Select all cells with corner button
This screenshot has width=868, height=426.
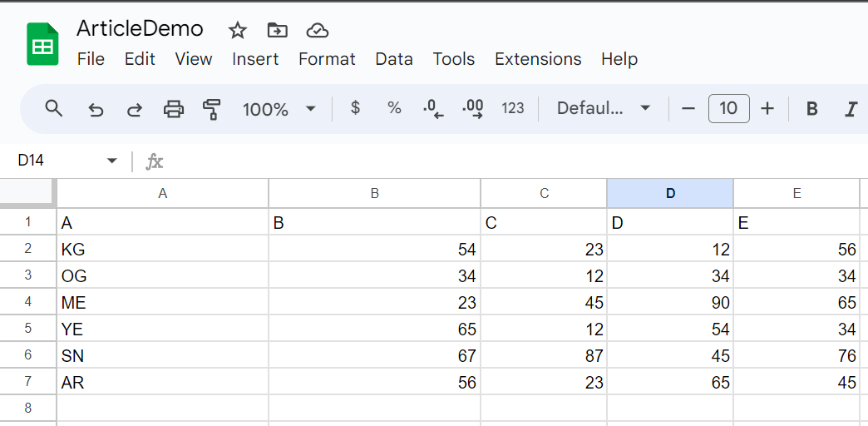(27, 193)
